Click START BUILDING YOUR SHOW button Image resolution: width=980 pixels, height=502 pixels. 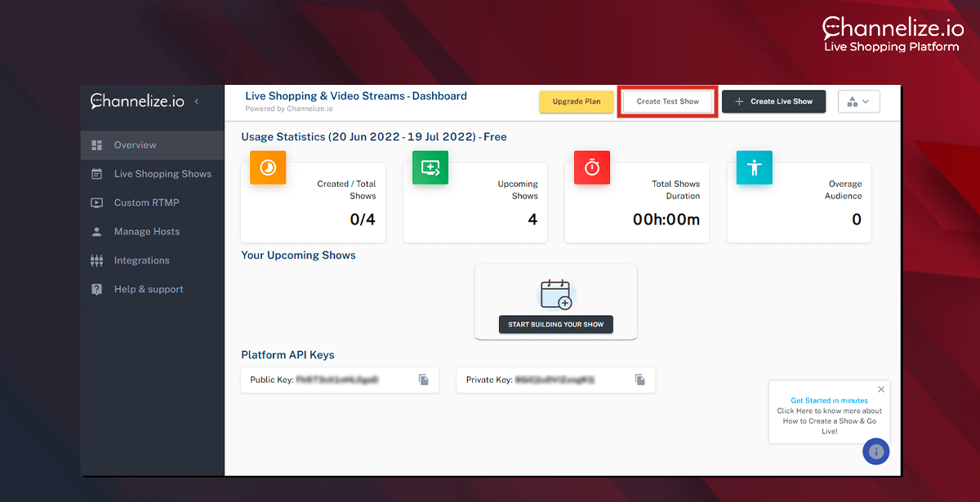click(555, 324)
